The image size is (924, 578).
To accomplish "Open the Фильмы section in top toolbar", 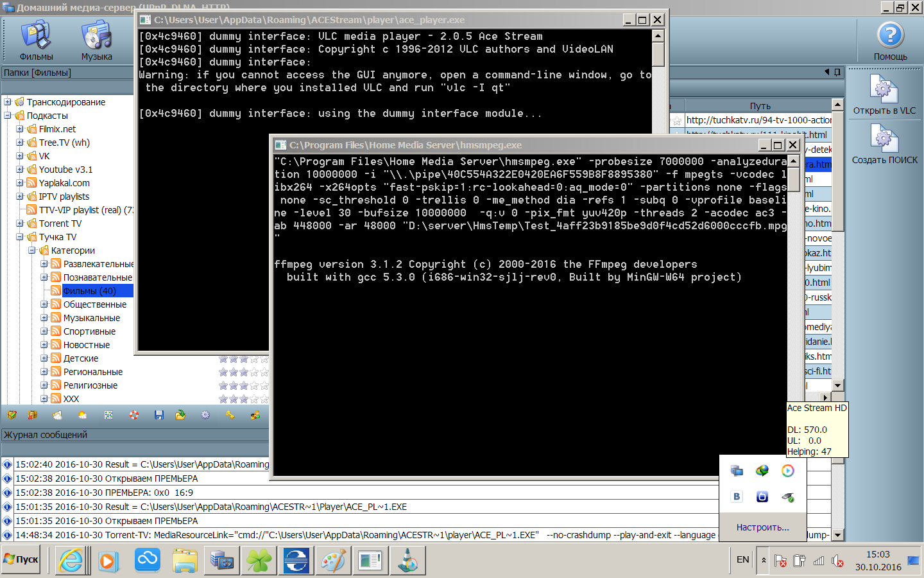I will [36, 40].
